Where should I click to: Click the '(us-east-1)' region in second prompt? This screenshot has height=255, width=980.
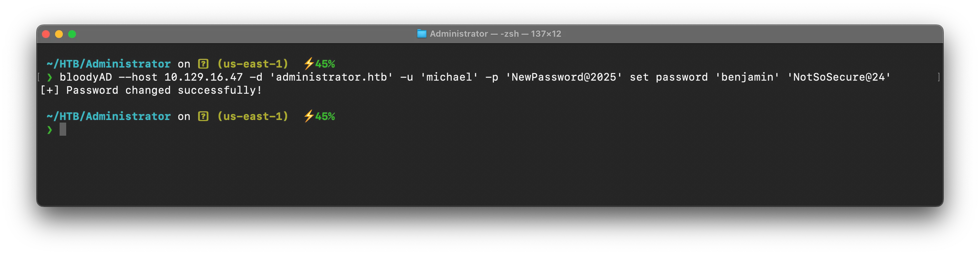coord(253,116)
